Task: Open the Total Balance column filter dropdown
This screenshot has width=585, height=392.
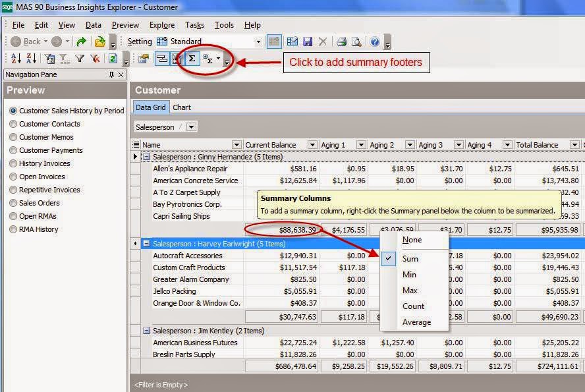Action: [575, 145]
